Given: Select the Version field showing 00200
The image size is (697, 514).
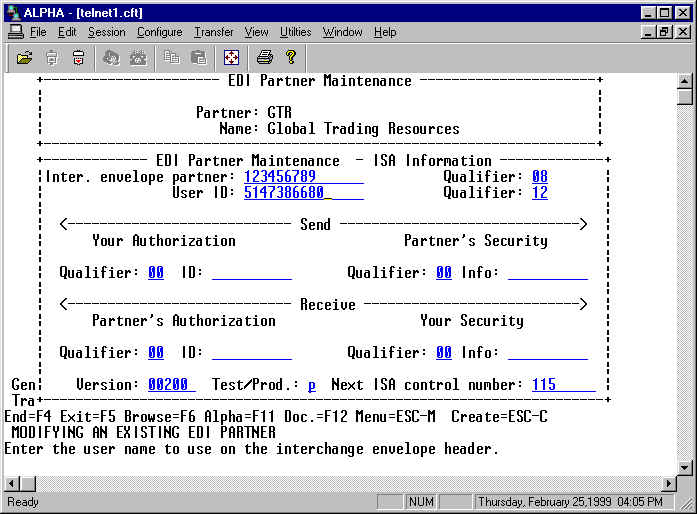Looking at the screenshot, I should click(171, 385).
